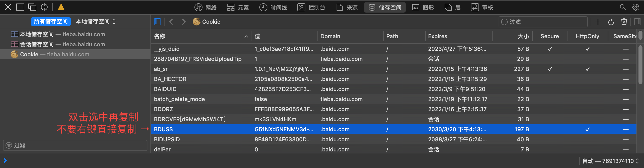
Task: Detach the inspector into a separate window
Action: point(32,7)
